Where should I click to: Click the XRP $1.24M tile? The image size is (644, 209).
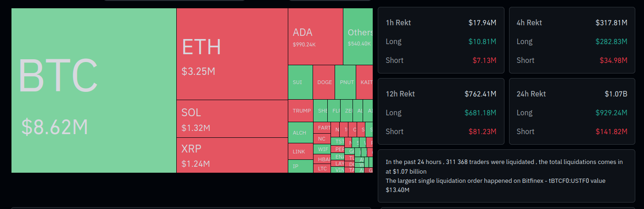click(x=232, y=155)
